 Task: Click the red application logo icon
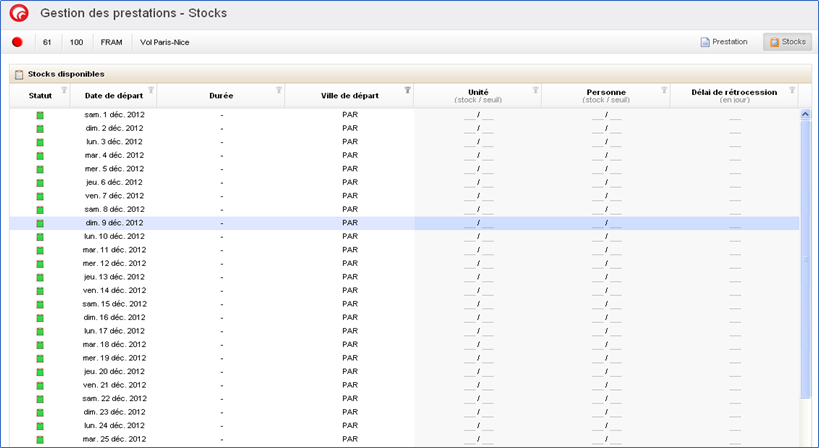coord(18,14)
